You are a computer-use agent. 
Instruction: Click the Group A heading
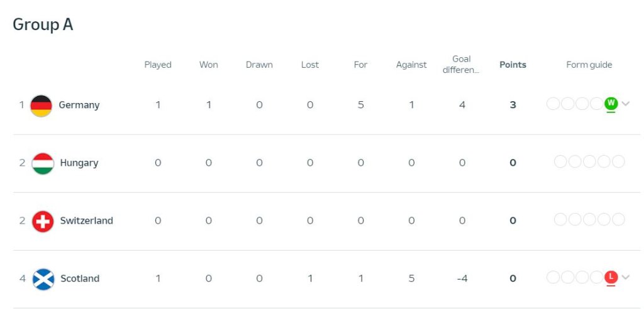pos(43,24)
